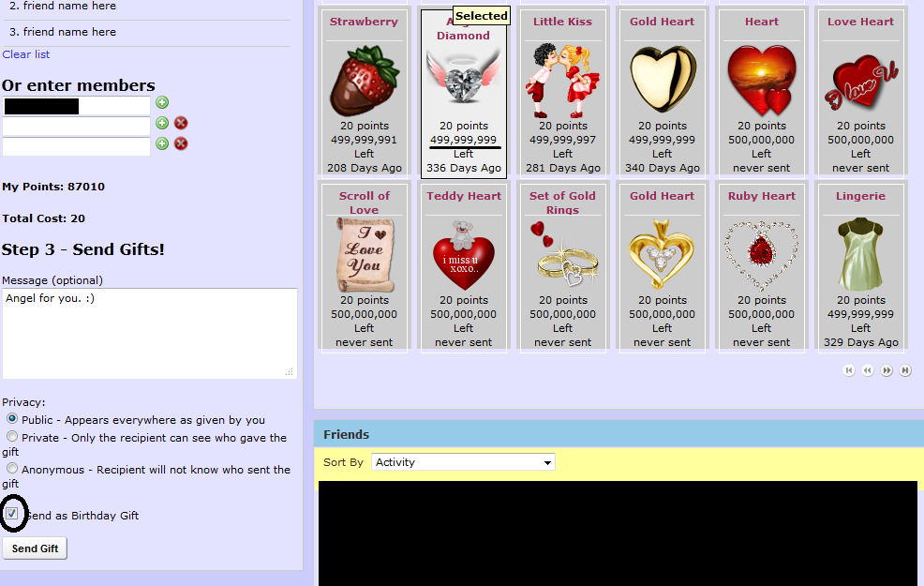Click the 'Total Cost: 20' text
Viewport: 924px width, 586px height.
pyautogui.click(x=44, y=218)
